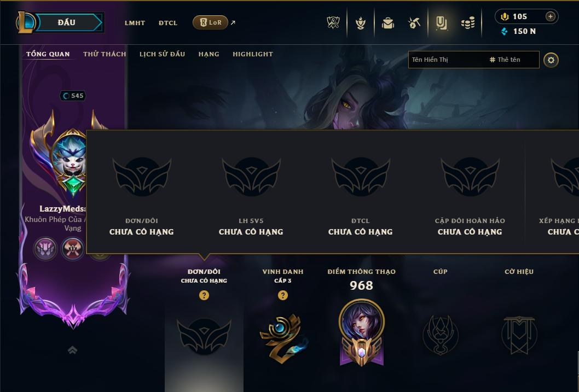Click the question mark under Đơn/Đôi rank

tap(204, 295)
